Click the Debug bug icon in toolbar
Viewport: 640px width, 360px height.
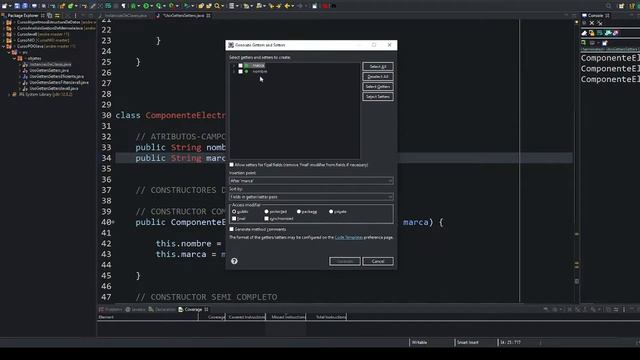133,6
